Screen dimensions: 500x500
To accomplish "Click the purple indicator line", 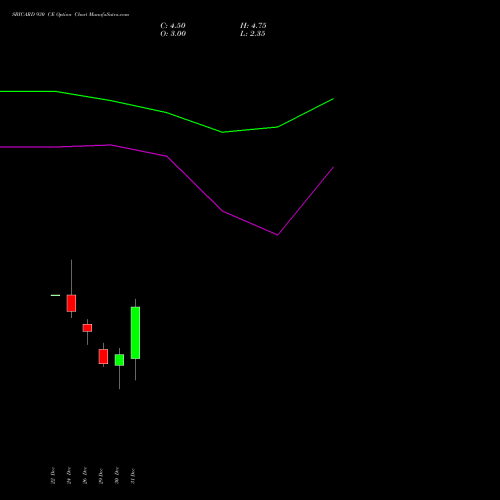I will pyautogui.click(x=167, y=156).
